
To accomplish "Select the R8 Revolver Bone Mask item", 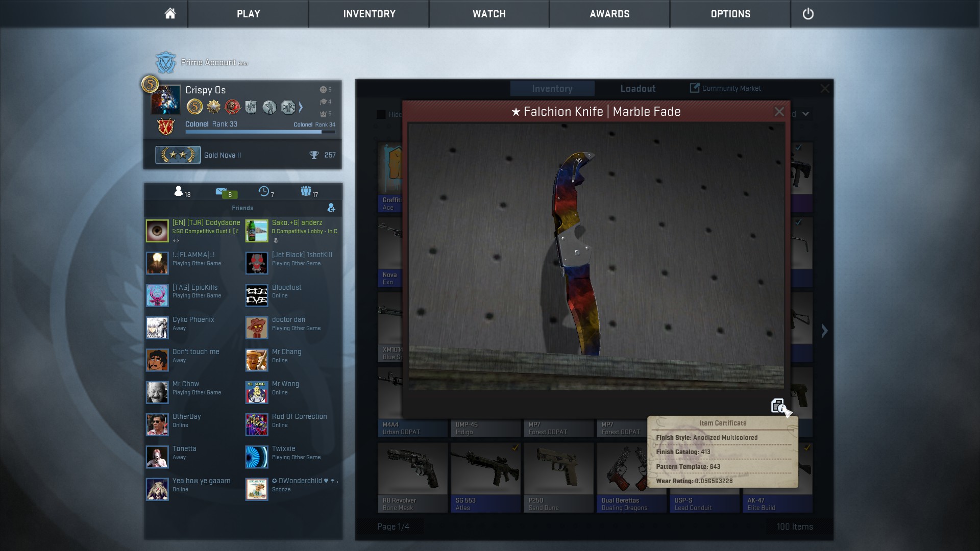I will click(412, 477).
